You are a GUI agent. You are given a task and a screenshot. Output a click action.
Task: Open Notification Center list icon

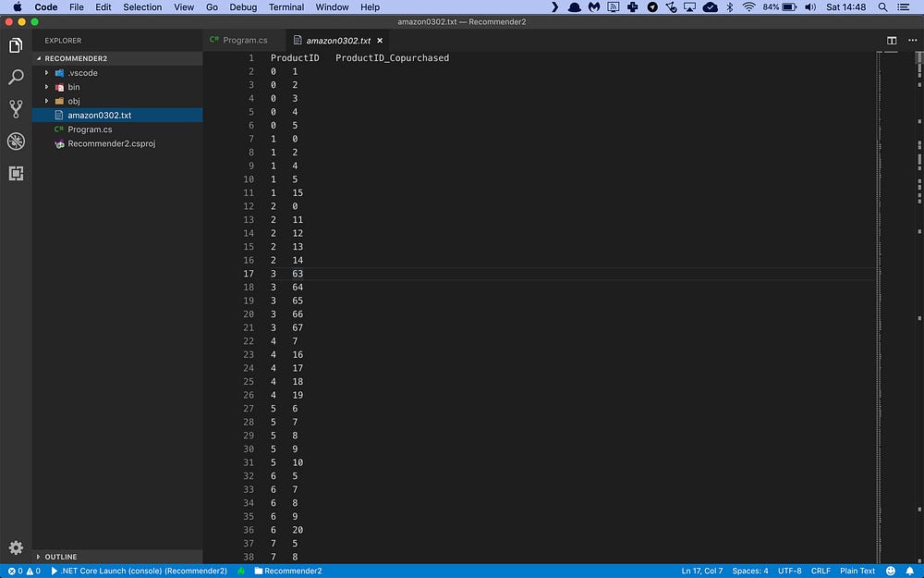click(903, 7)
